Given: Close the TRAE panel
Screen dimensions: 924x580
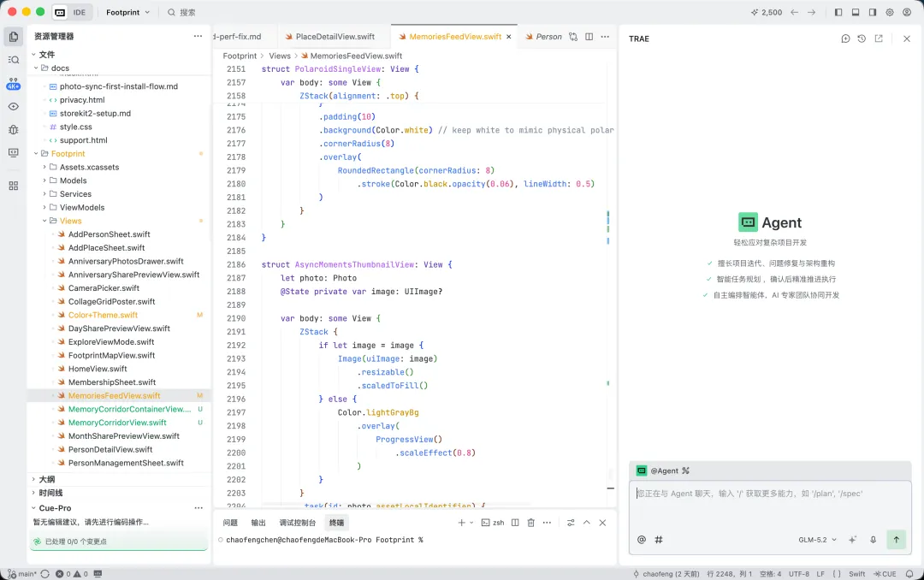Looking at the screenshot, I should click(x=907, y=38).
